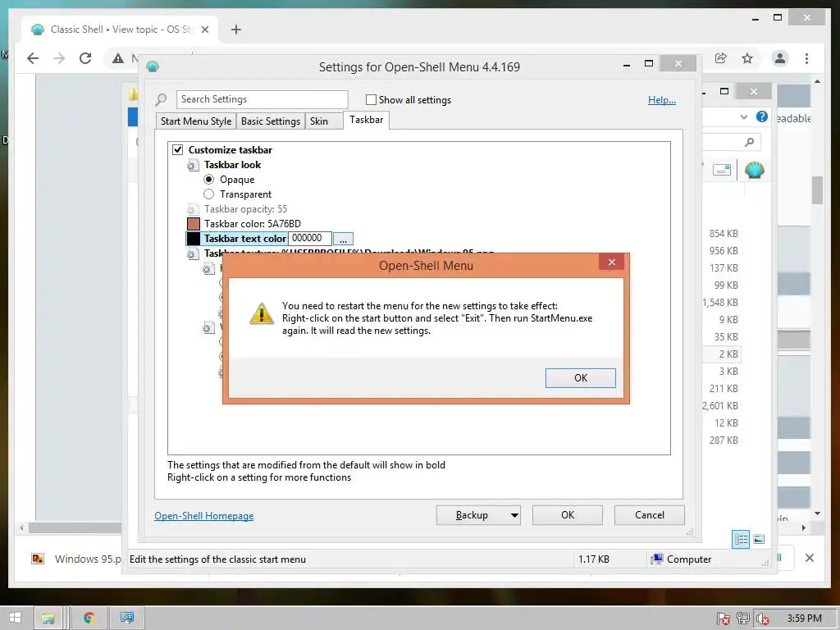Click the 3:59 PM system clock
840x630 pixels.
[x=804, y=619]
